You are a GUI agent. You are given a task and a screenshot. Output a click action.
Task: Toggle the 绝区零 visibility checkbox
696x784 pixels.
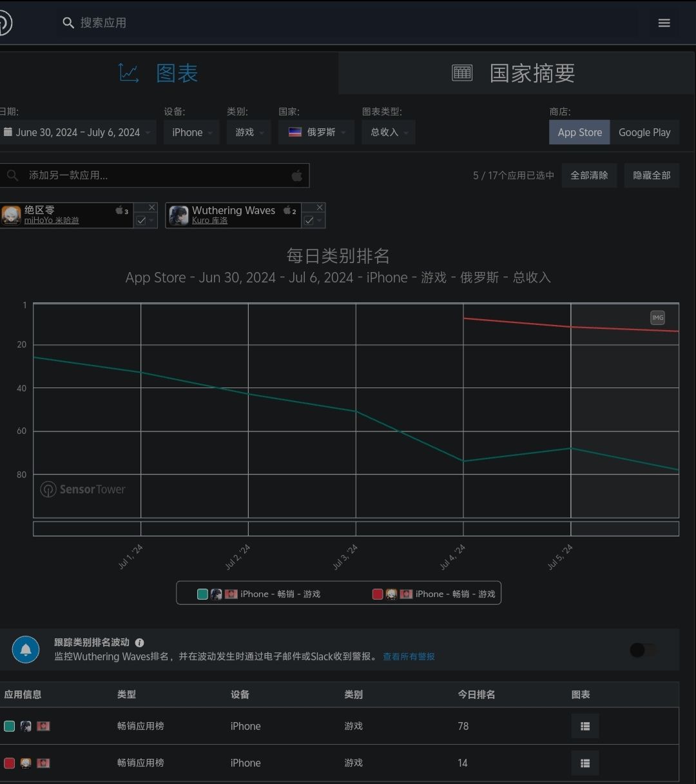click(x=141, y=220)
